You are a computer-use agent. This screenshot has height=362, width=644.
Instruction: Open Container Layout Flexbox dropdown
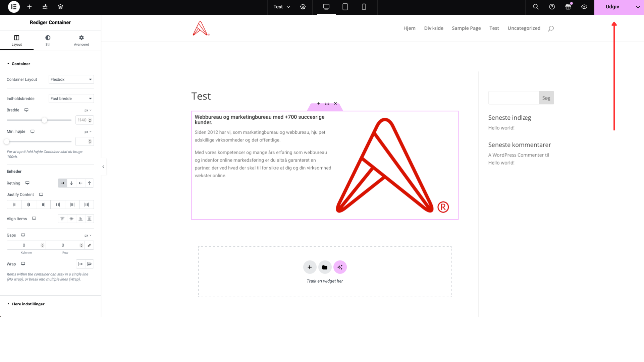point(71,79)
